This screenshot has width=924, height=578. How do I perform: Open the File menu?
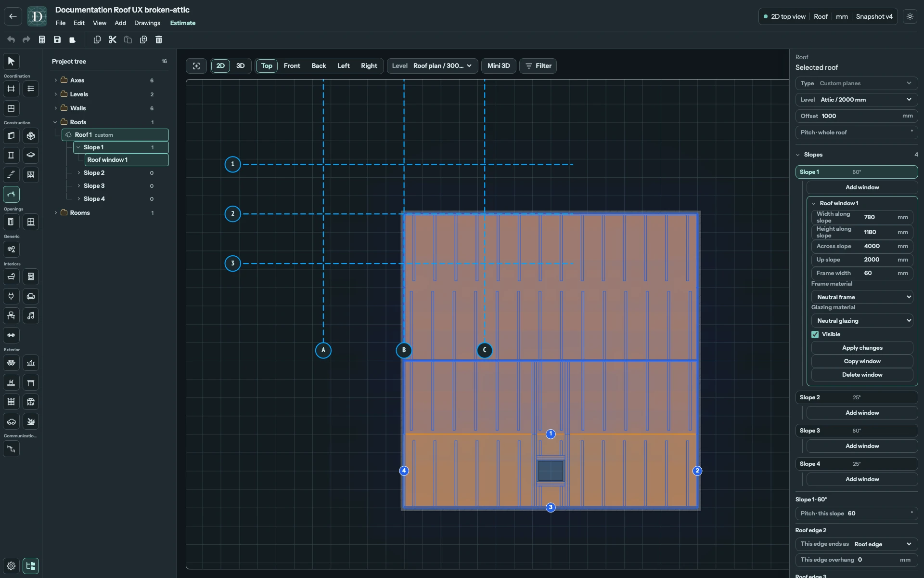click(61, 23)
